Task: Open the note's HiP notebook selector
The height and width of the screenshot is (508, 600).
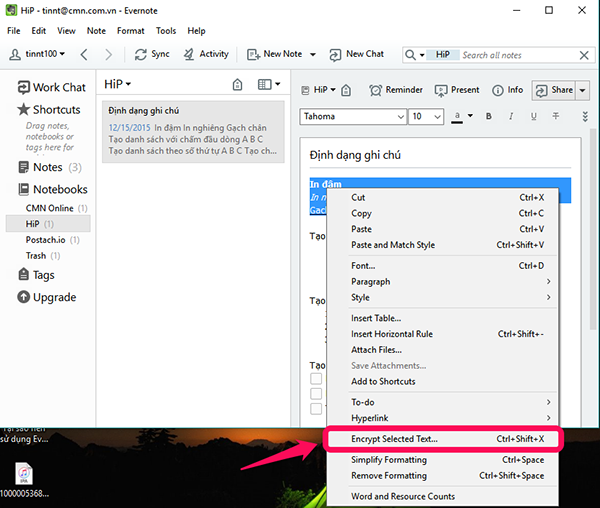Action: click(319, 90)
